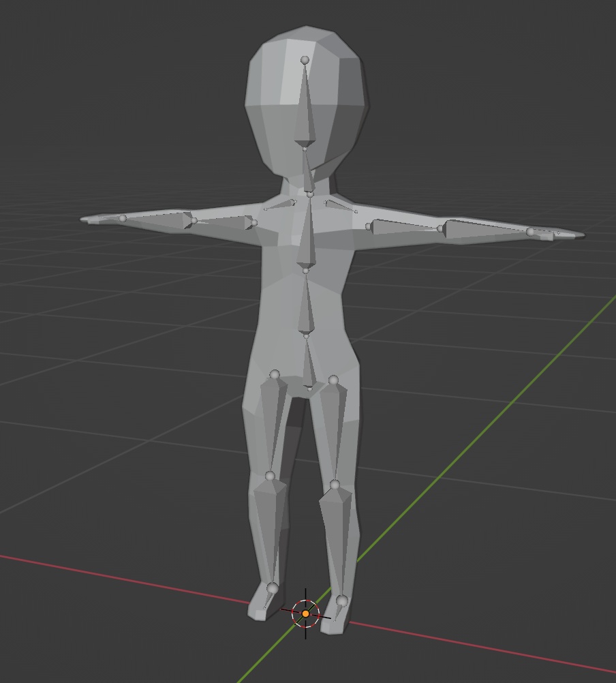Select the pelvis bone at the hips

308,363
